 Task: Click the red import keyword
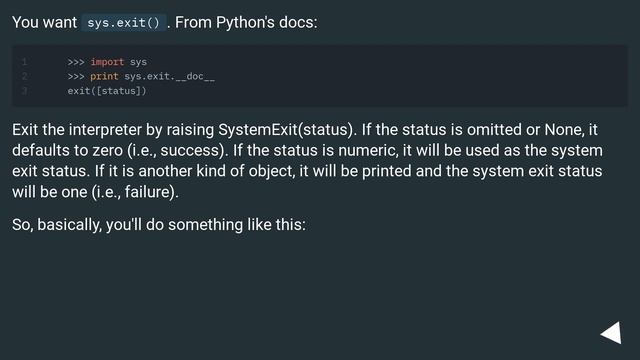click(107, 62)
